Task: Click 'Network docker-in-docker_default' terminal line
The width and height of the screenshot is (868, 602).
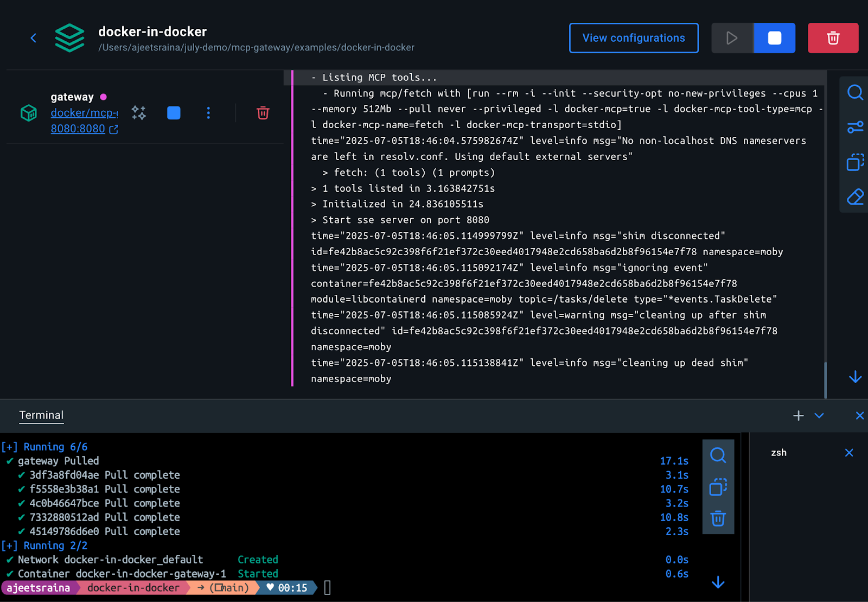Action: [110, 560]
